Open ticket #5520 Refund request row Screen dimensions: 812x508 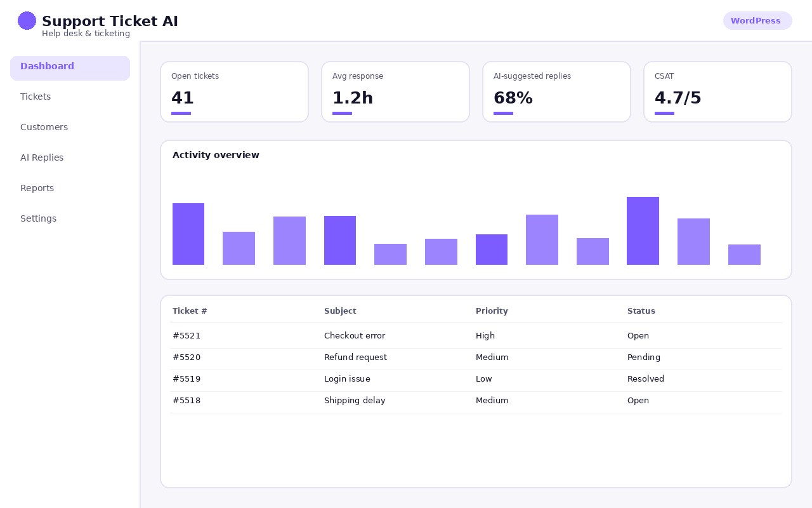point(476,358)
